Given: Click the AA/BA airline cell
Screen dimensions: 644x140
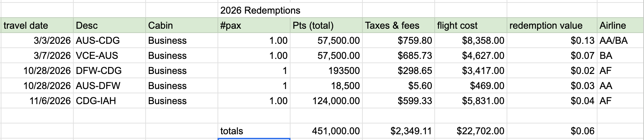Looking at the screenshot, I should click(621, 41).
